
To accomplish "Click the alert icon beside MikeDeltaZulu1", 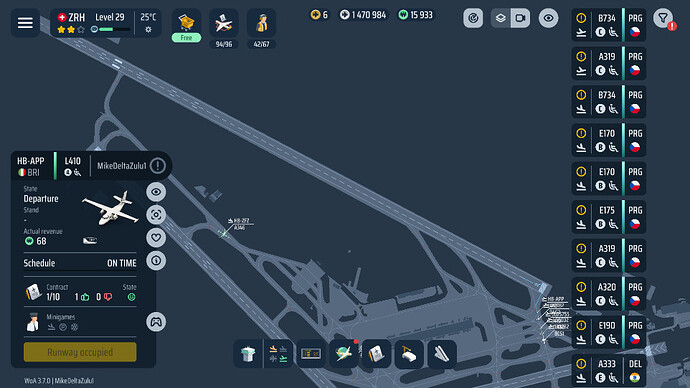I will [x=158, y=166].
